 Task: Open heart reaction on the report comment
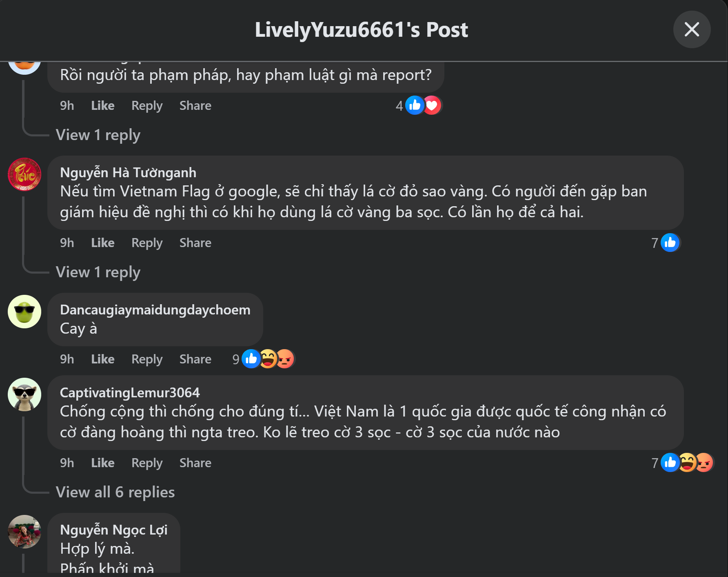pyautogui.click(x=432, y=105)
